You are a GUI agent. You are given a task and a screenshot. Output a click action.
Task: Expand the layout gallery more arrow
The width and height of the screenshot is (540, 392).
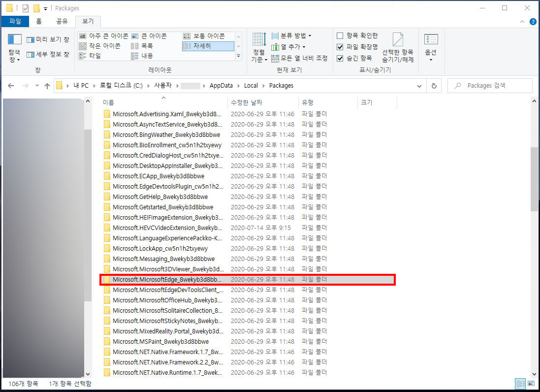tap(238, 56)
